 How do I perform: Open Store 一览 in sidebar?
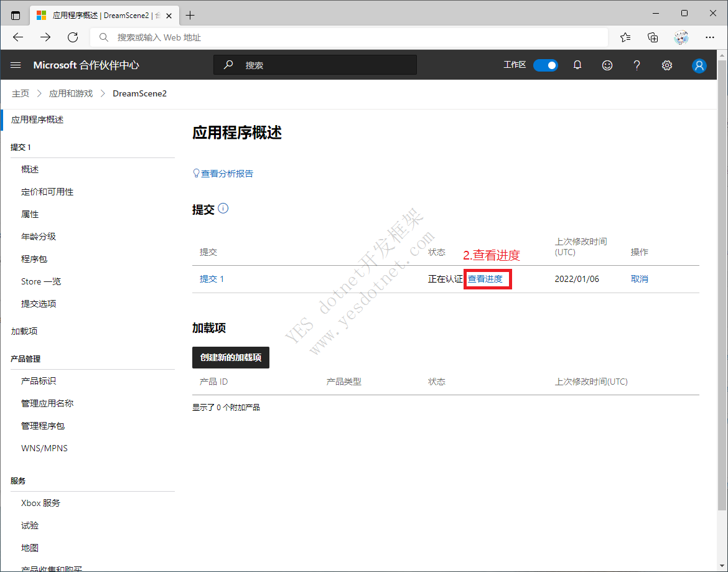41,281
